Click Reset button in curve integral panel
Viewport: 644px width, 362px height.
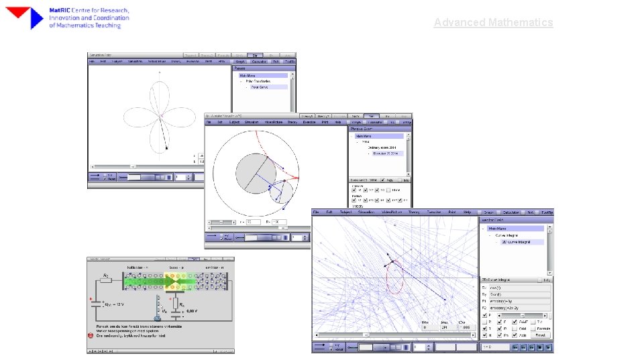(541, 335)
